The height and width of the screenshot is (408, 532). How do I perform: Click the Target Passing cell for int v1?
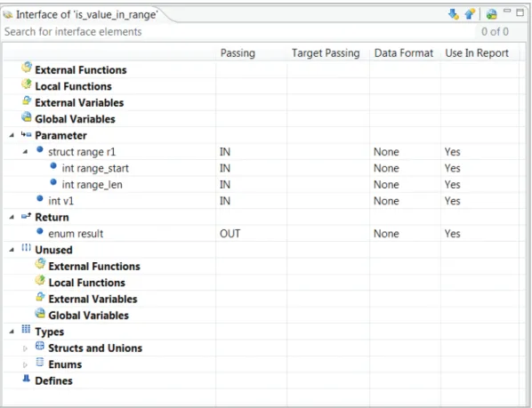click(x=328, y=201)
